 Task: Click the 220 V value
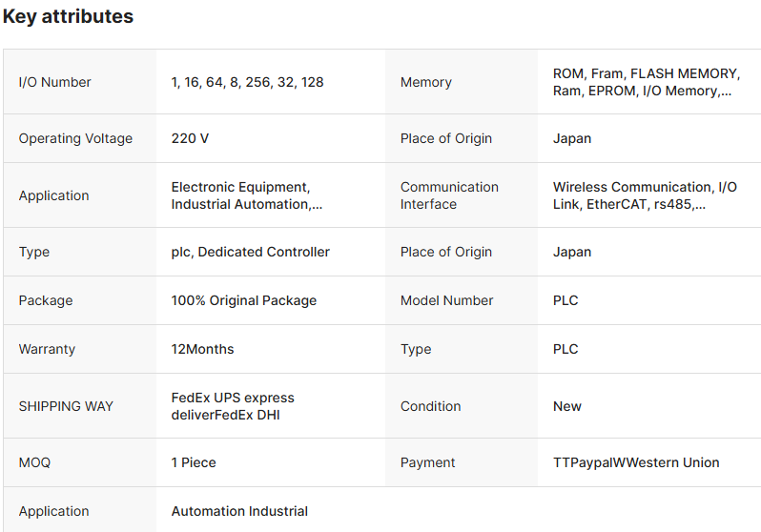click(190, 138)
